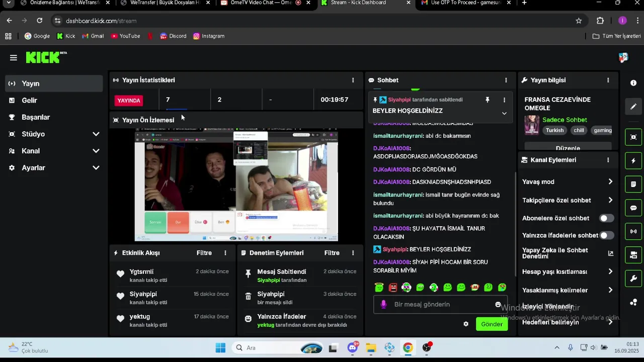Bookmark this page with star icon
The height and width of the screenshot is (362, 644).
579,21
